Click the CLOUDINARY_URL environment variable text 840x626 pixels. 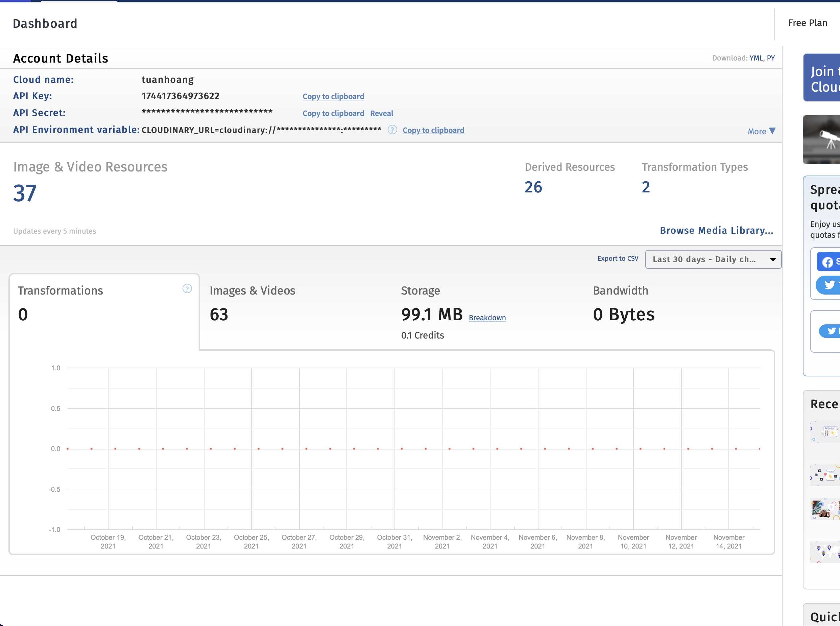tap(261, 130)
